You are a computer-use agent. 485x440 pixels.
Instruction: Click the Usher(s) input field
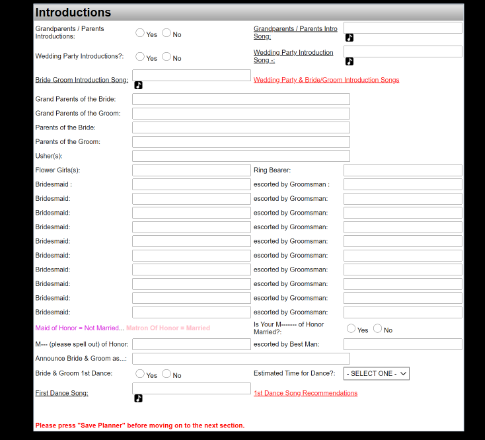click(241, 156)
